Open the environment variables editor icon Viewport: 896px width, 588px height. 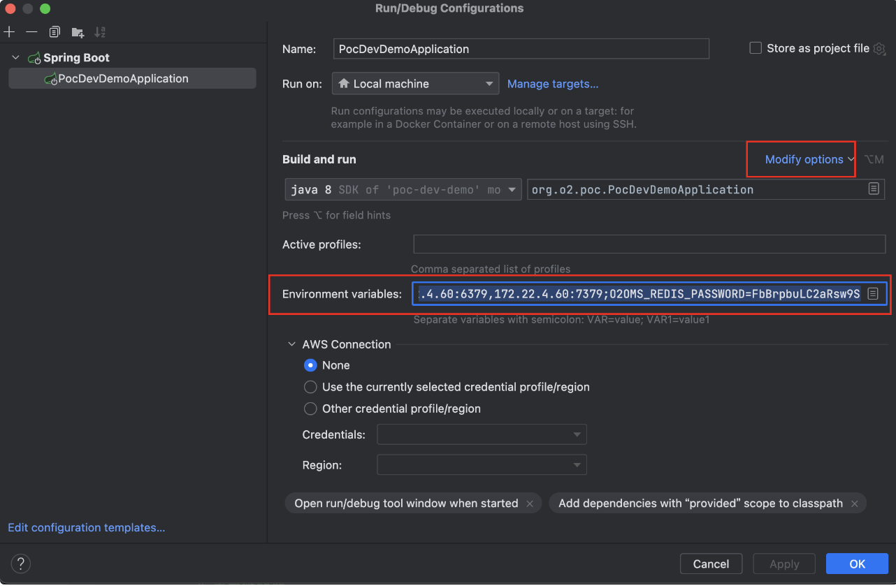click(x=872, y=294)
